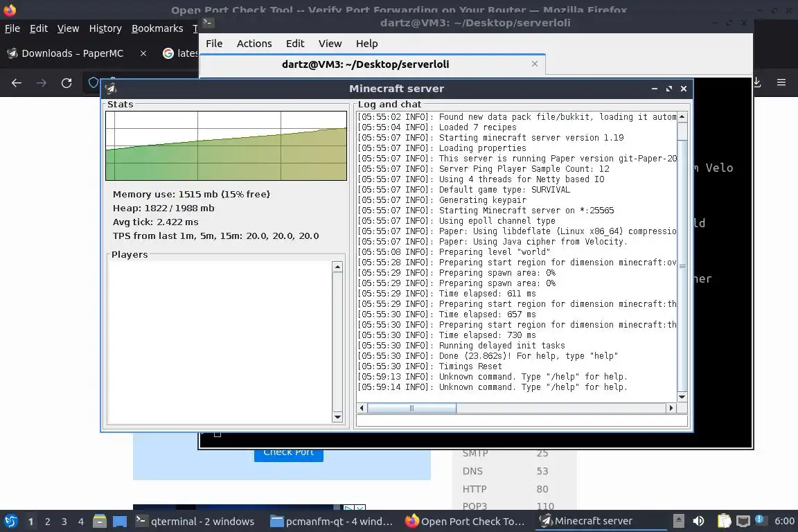
Task: Click the memory usage graph
Action: tap(226, 145)
